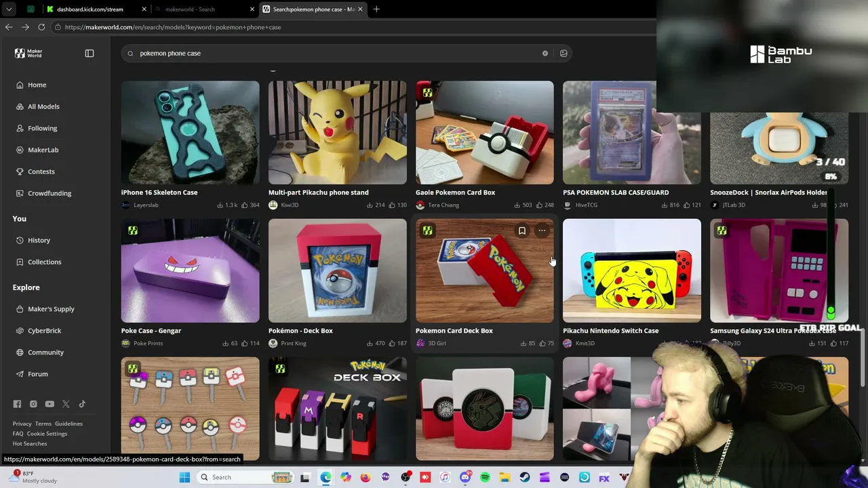
Task: Open more options on Pokemon Card Deck Box
Action: point(542,231)
